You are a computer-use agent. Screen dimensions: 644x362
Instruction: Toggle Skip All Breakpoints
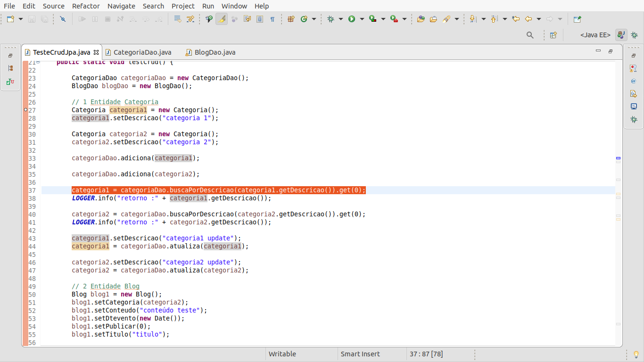63,19
